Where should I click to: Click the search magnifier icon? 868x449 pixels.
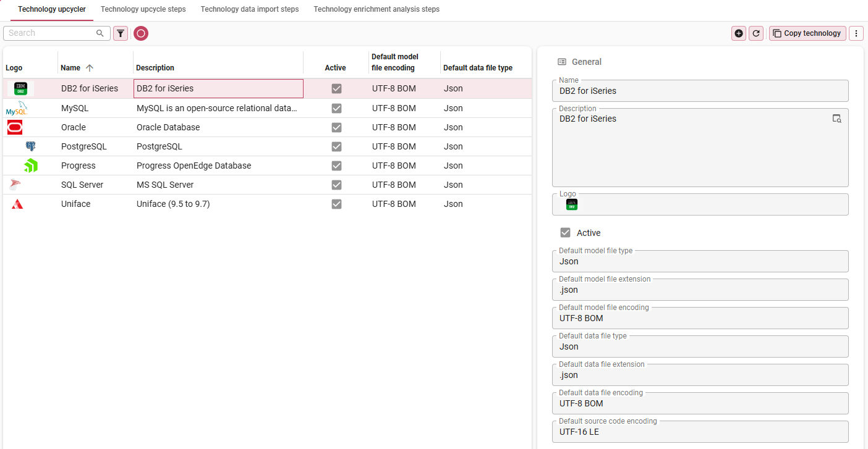click(100, 33)
